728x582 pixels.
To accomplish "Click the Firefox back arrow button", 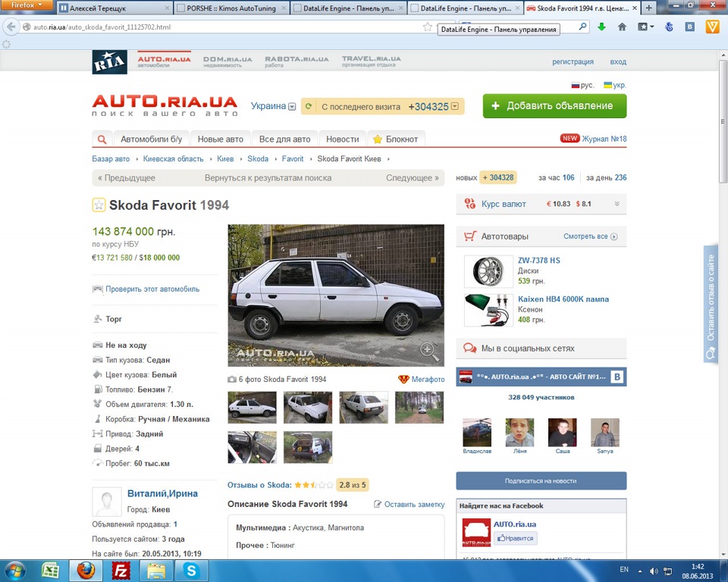I will coord(11,27).
